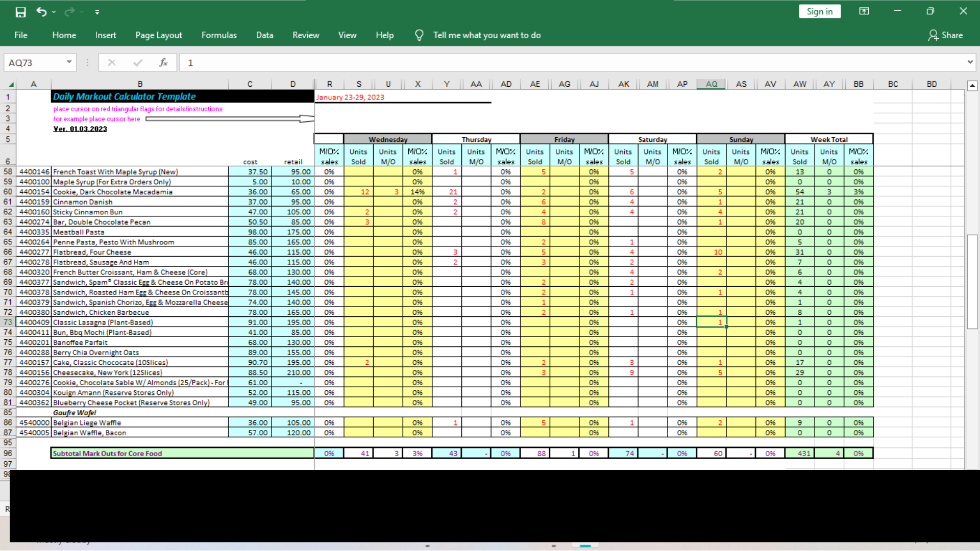Switch to the Page Layout tab
The height and width of the screenshot is (551, 980).
click(x=158, y=35)
